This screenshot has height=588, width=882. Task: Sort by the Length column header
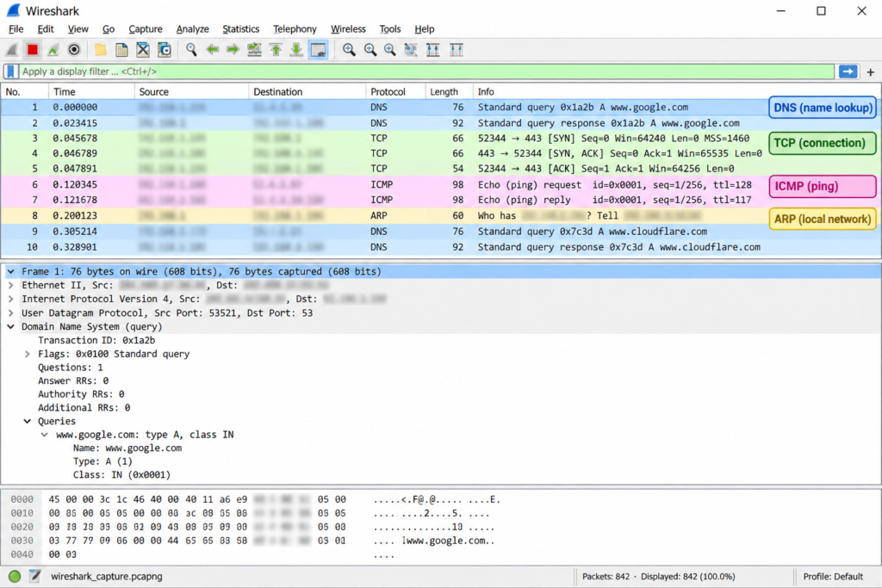(x=449, y=91)
